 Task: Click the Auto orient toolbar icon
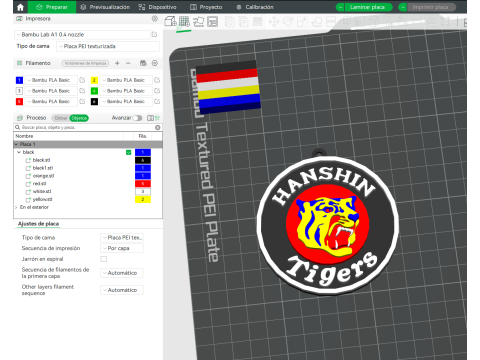tap(198, 22)
